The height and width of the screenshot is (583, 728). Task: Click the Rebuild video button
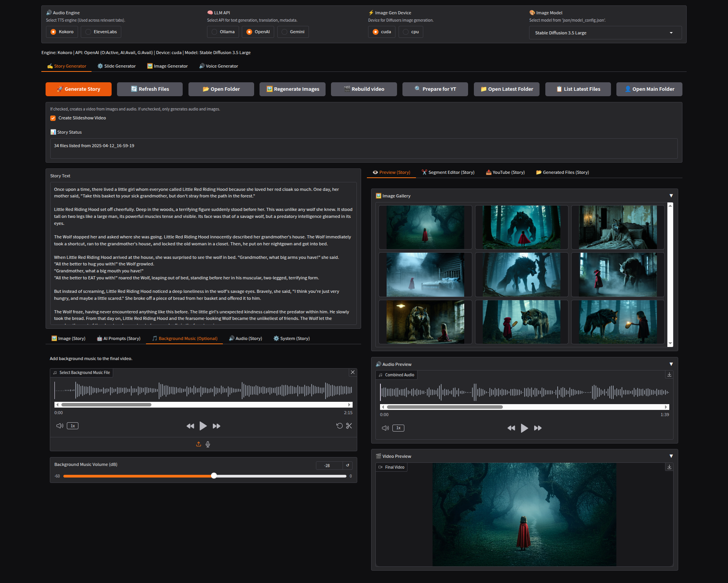[364, 89]
